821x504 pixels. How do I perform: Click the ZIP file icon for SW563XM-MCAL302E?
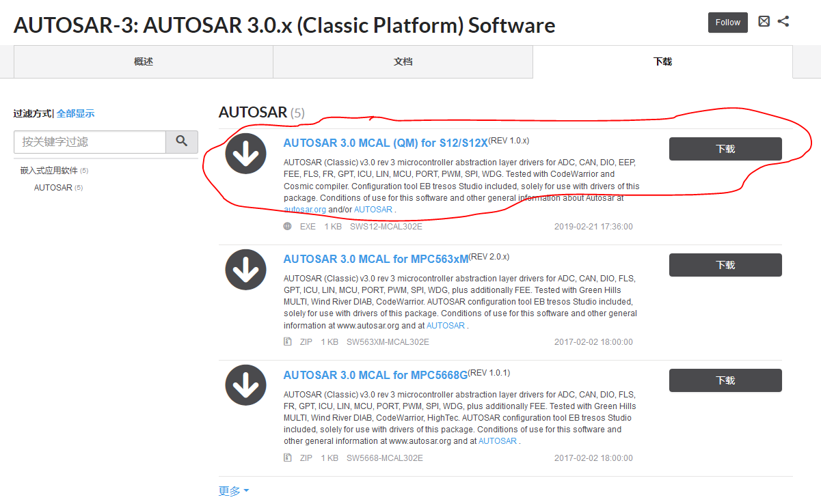[x=288, y=342]
